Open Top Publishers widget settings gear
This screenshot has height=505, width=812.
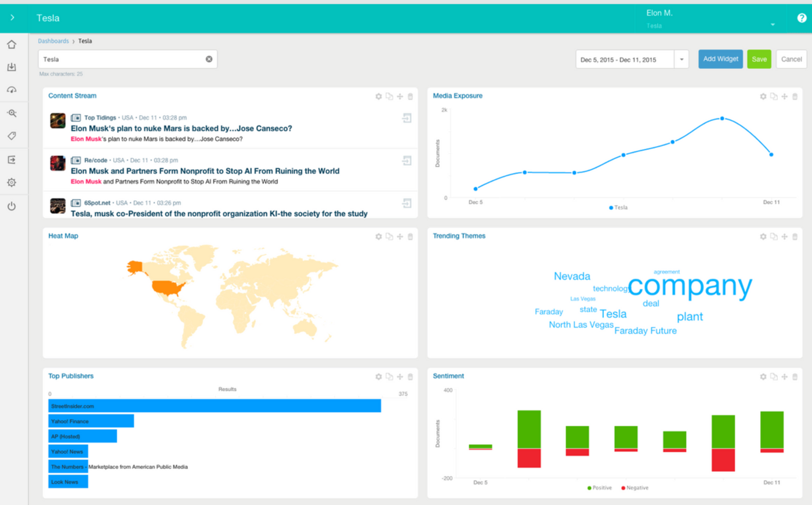(379, 377)
